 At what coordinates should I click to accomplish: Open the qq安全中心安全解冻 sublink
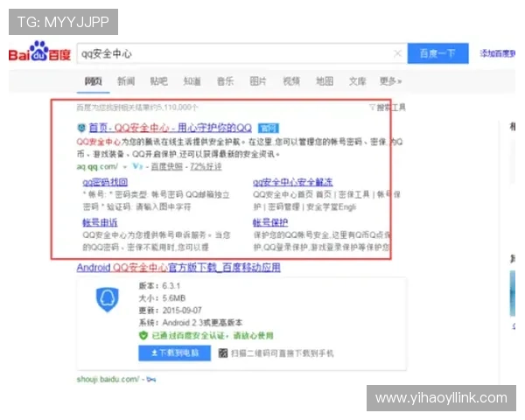(292, 182)
